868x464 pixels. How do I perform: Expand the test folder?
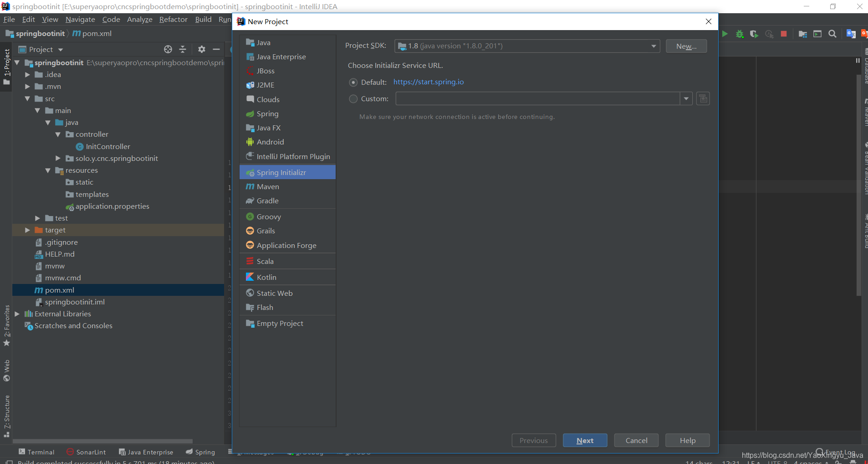click(38, 218)
